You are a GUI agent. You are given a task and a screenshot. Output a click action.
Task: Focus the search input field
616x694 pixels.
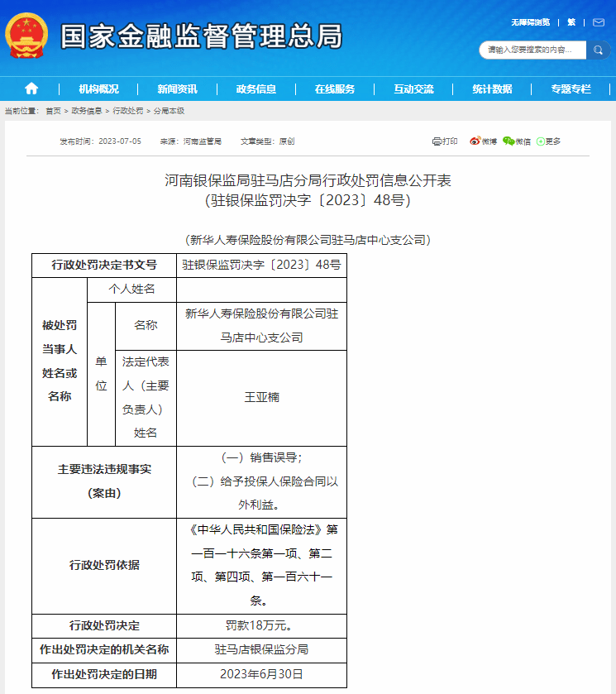(x=532, y=50)
